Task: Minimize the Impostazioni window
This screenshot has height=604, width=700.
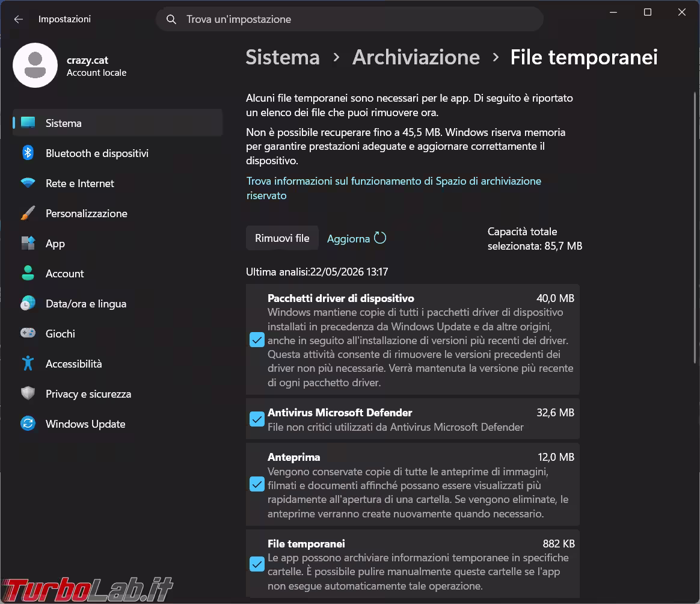Action: tap(613, 13)
